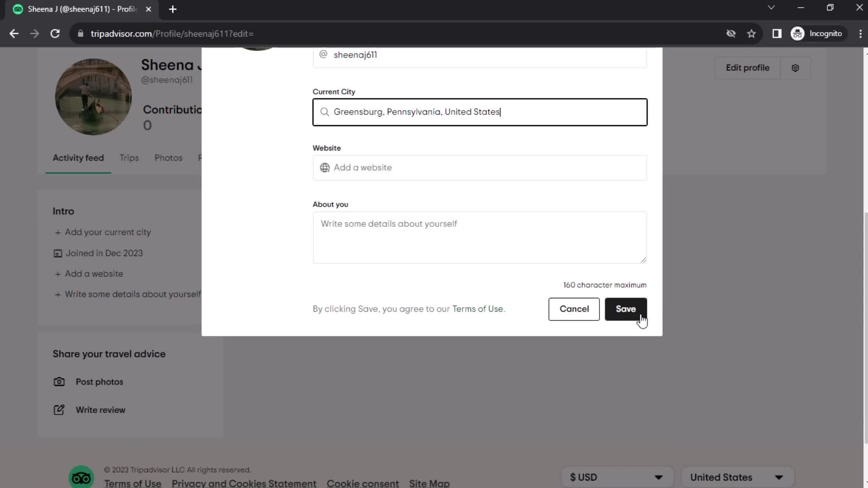868x488 pixels.
Task: Click the globe icon in Website field
Action: 325,168
